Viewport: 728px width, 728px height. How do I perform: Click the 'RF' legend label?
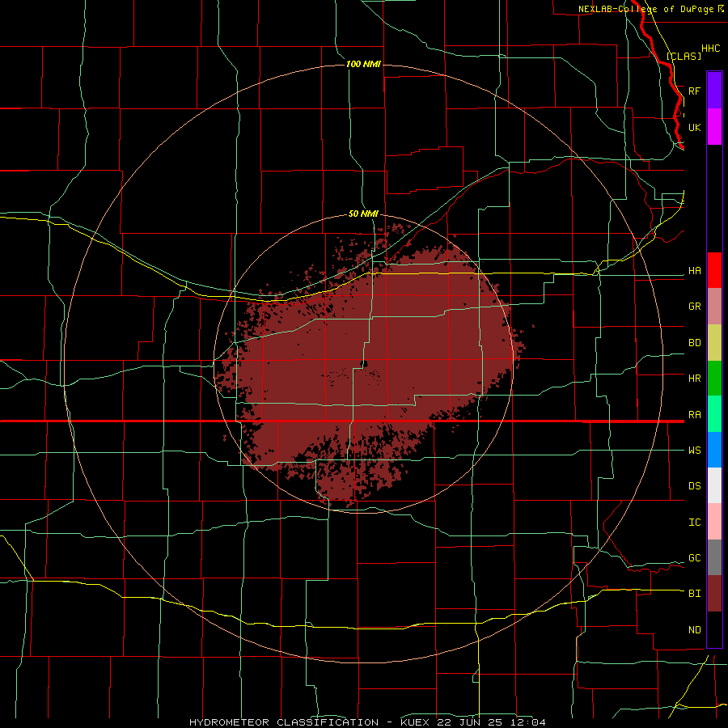click(694, 91)
